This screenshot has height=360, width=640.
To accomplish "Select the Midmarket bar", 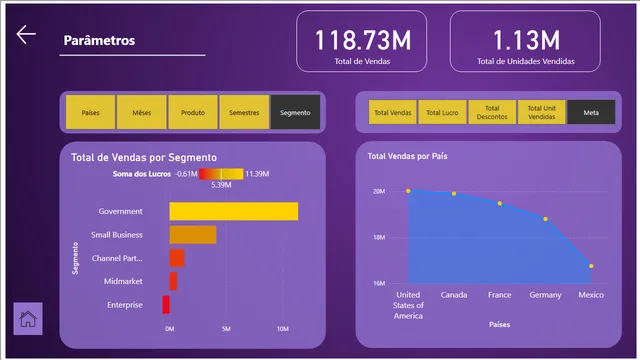I will click(x=173, y=281).
